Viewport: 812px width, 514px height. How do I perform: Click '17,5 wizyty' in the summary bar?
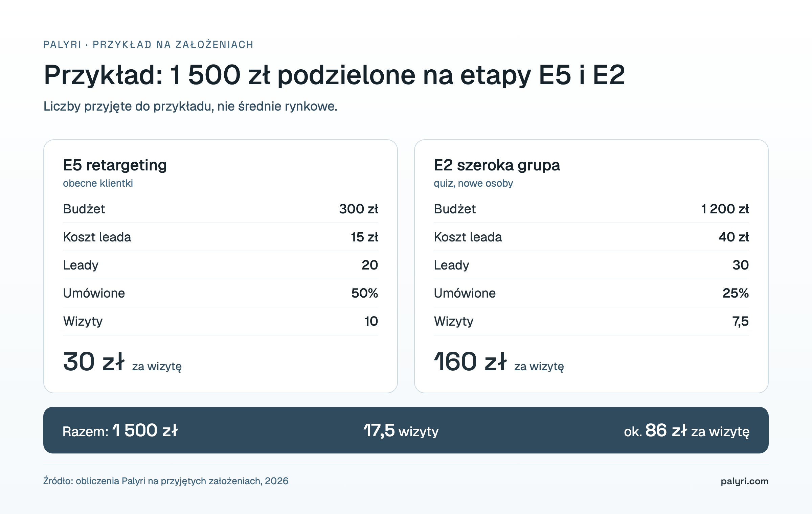coord(401,431)
